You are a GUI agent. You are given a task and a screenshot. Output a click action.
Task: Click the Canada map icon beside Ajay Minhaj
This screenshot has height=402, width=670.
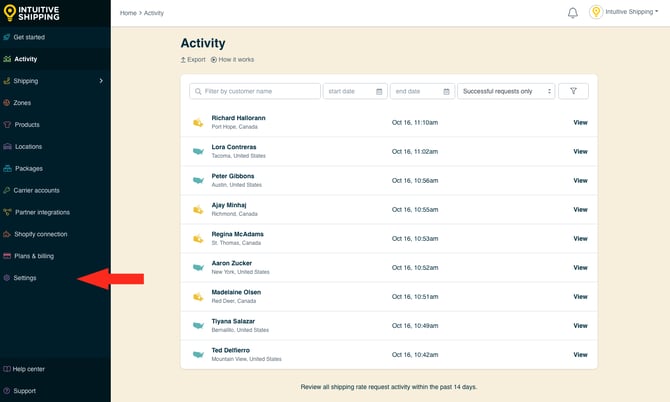(198, 210)
